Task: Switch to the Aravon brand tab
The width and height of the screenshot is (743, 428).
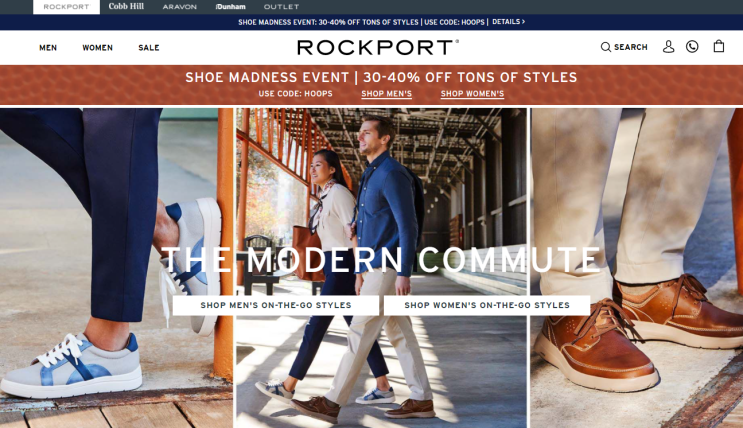Action: point(180,7)
